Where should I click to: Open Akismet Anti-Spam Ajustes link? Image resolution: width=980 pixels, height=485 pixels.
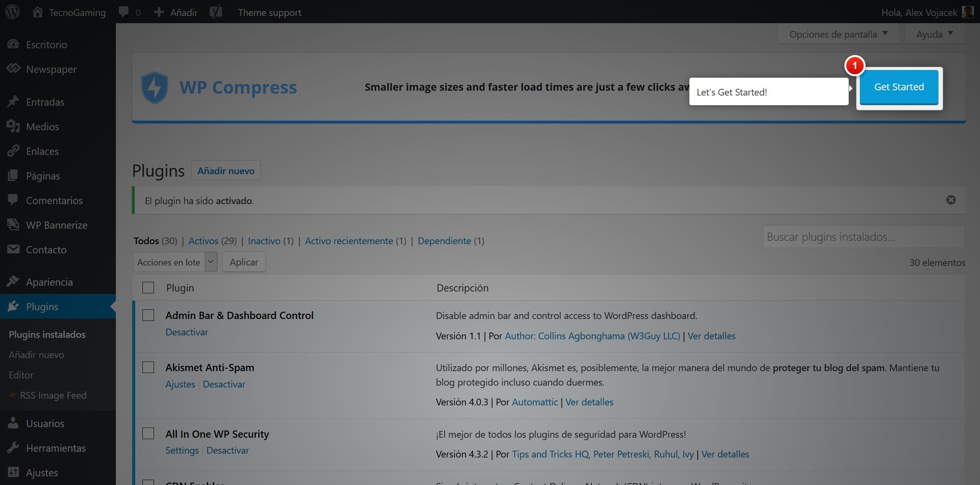click(180, 384)
